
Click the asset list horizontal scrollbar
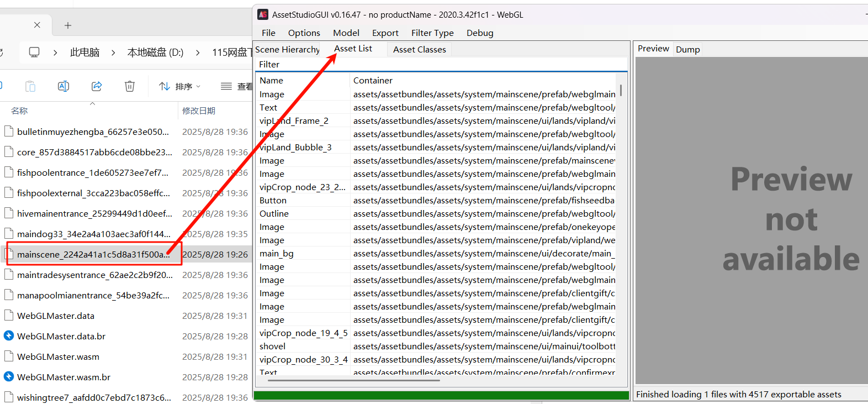tap(354, 380)
